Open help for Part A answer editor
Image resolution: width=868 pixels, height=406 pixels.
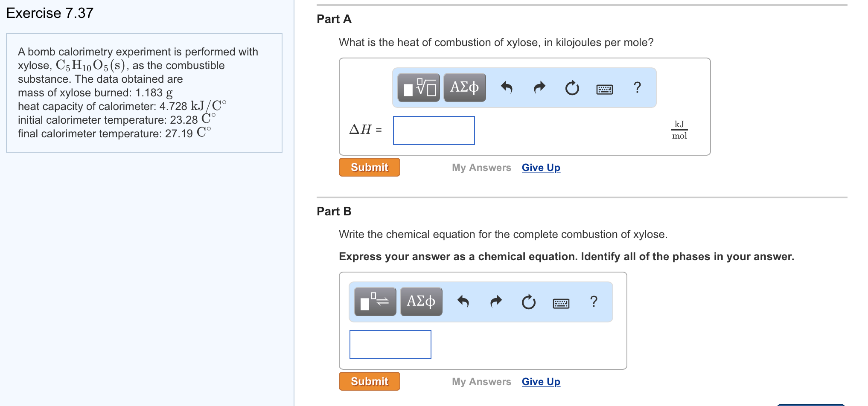point(637,87)
